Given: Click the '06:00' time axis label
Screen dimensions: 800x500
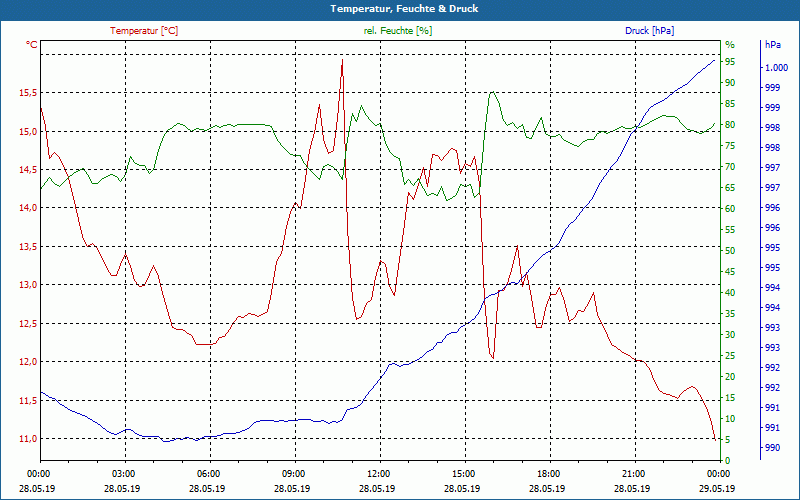Looking at the screenshot, I should [x=207, y=474].
